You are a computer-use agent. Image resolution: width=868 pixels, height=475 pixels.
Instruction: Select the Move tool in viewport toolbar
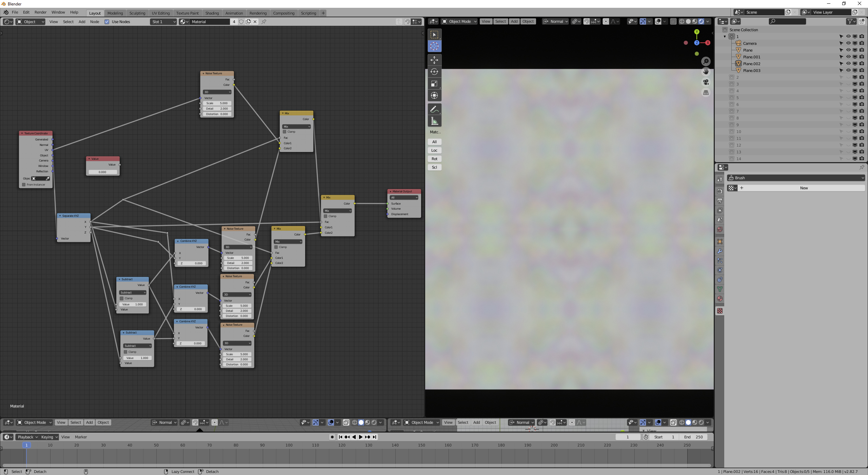click(x=434, y=60)
